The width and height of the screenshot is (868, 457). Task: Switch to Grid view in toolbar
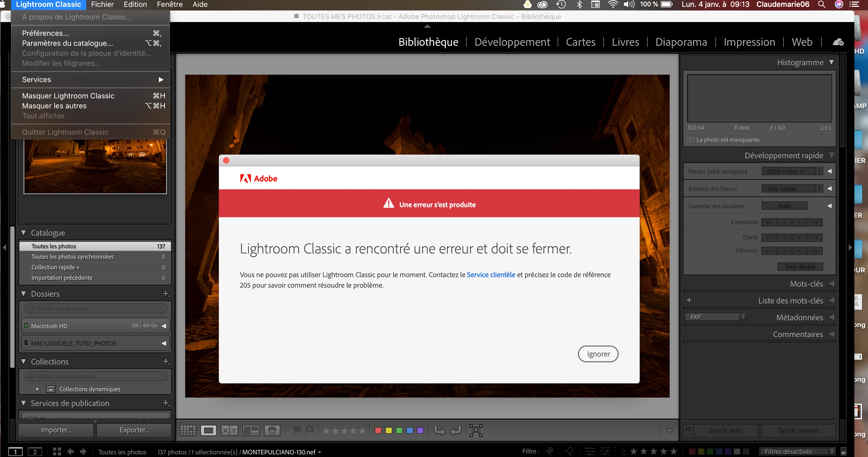click(188, 430)
